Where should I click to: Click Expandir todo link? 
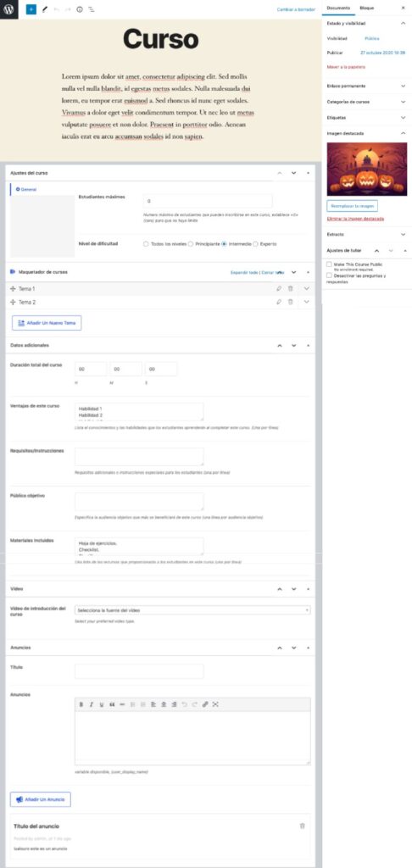coord(243,272)
